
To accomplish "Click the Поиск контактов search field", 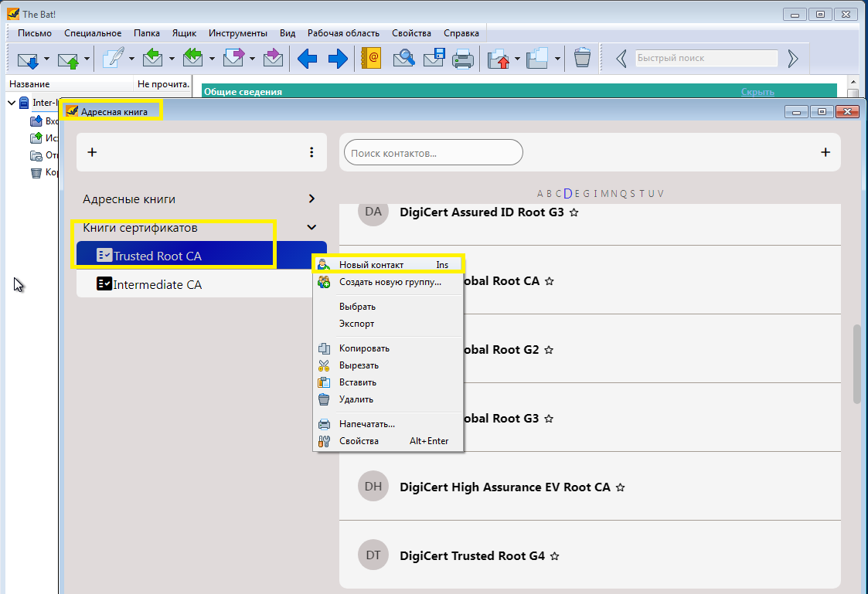I will 434,153.
